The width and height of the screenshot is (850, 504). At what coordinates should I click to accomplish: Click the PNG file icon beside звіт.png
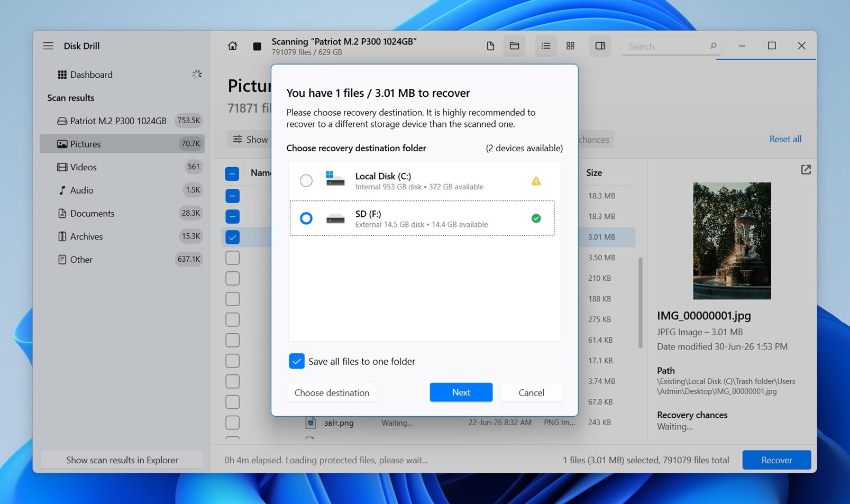310,423
